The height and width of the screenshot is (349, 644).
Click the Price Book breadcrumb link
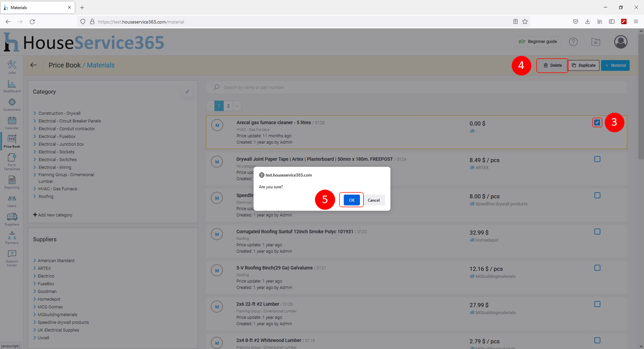(x=65, y=65)
